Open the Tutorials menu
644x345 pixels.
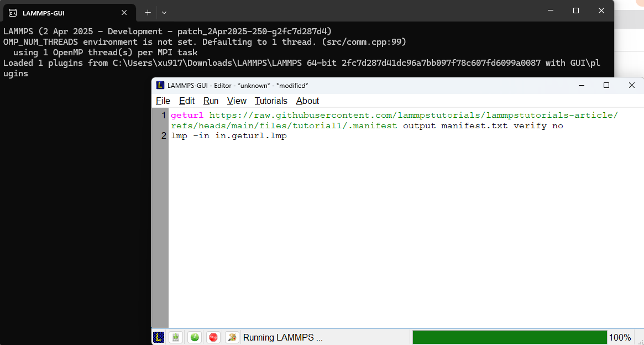pos(271,101)
